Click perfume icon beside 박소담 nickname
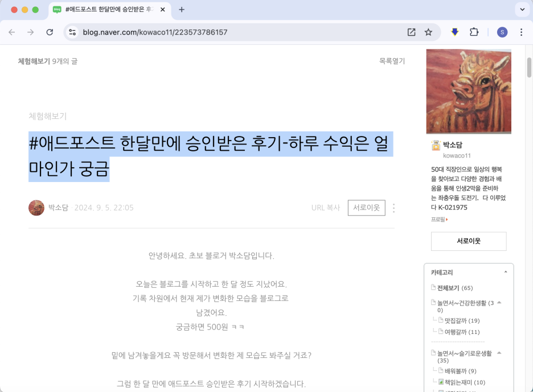The image size is (533, 392). click(x=436, y=145)
